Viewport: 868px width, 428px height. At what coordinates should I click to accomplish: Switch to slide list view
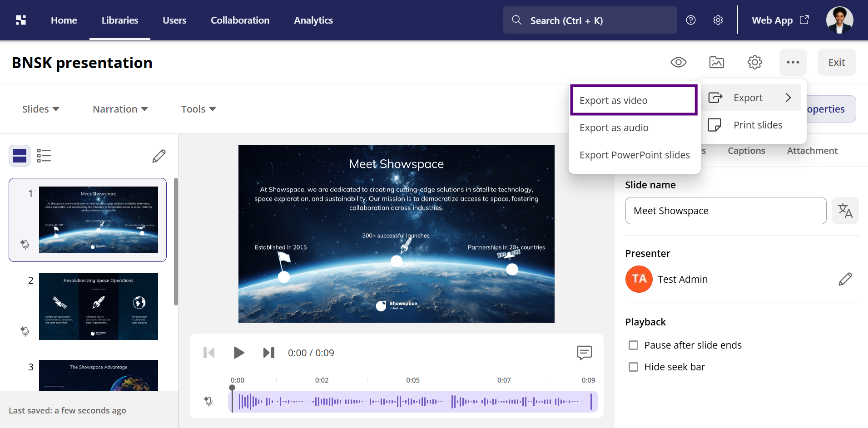pos(44,156)
